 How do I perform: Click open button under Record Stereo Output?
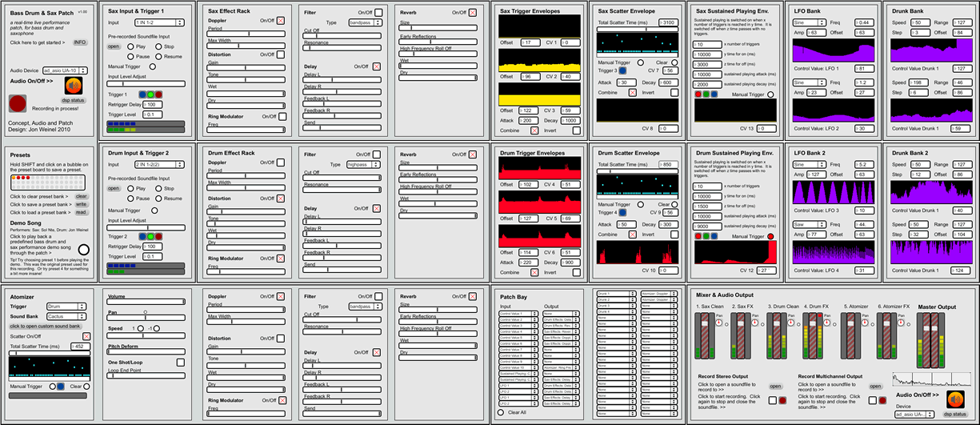pos(775,385)
